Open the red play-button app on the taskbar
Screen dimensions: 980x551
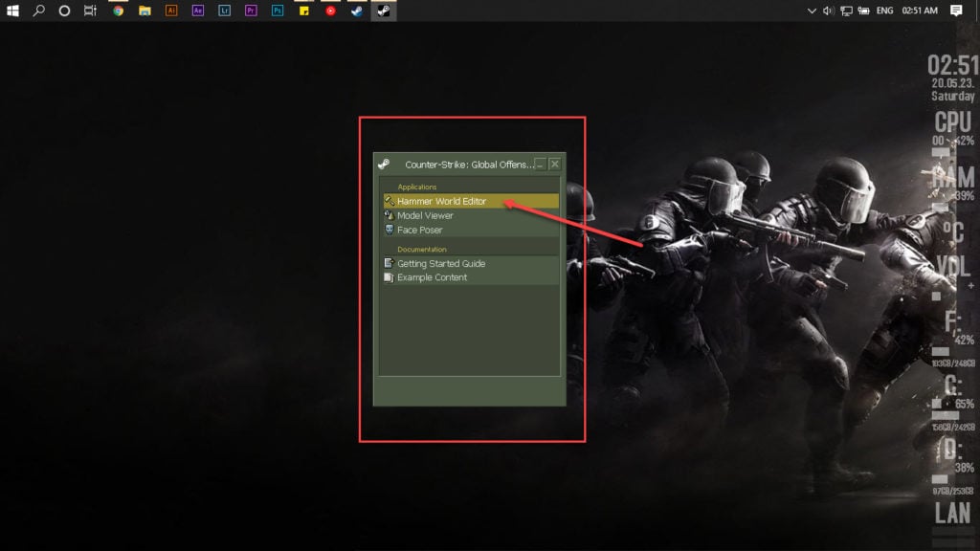point(330,11)
